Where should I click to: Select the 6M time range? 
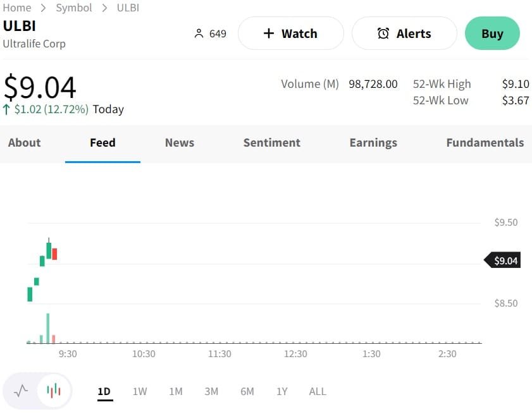click(x=247, y=391)
